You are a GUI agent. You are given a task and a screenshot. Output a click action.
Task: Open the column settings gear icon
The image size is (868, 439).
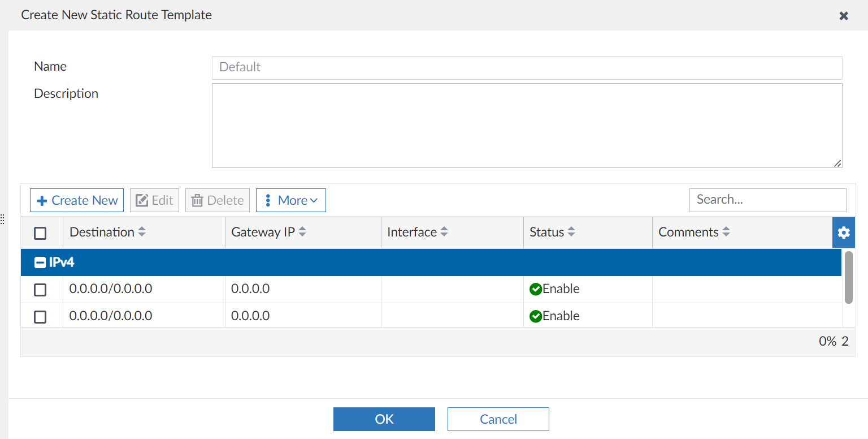tap(844, 233)
